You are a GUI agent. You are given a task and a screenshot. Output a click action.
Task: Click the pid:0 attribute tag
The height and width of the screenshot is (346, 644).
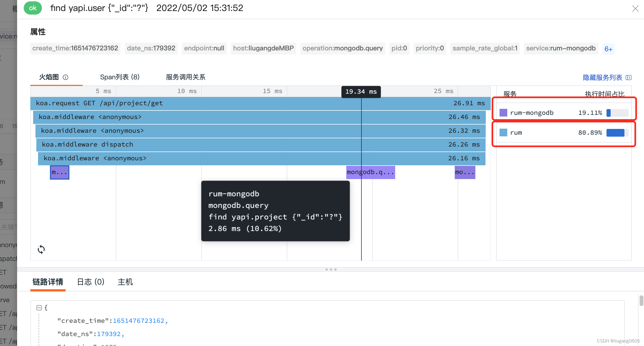tap(399, 48)
